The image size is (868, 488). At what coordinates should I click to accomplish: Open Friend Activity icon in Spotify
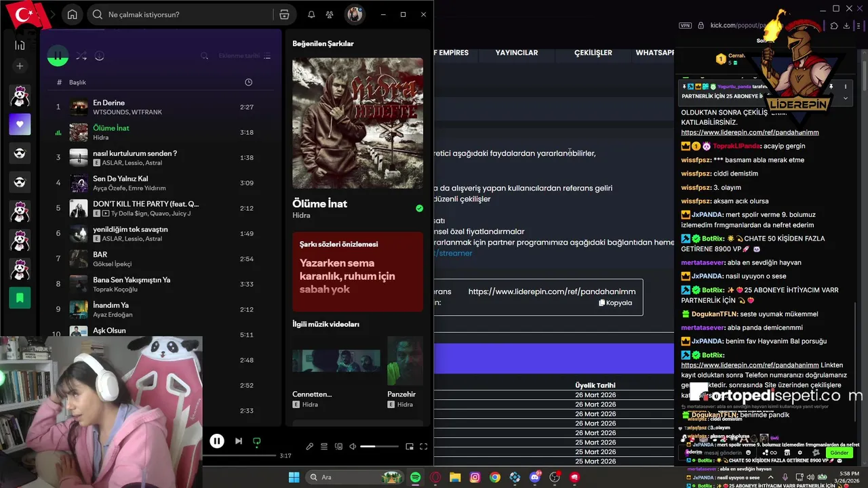(x=330, y=14)
